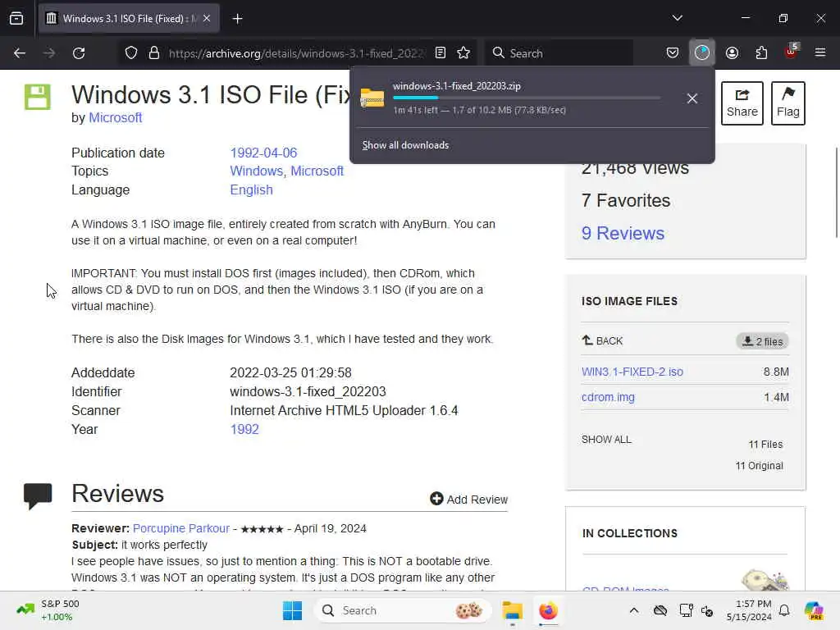Open the extensions puzzle icon
840x630 pixels.
[761, 53]
